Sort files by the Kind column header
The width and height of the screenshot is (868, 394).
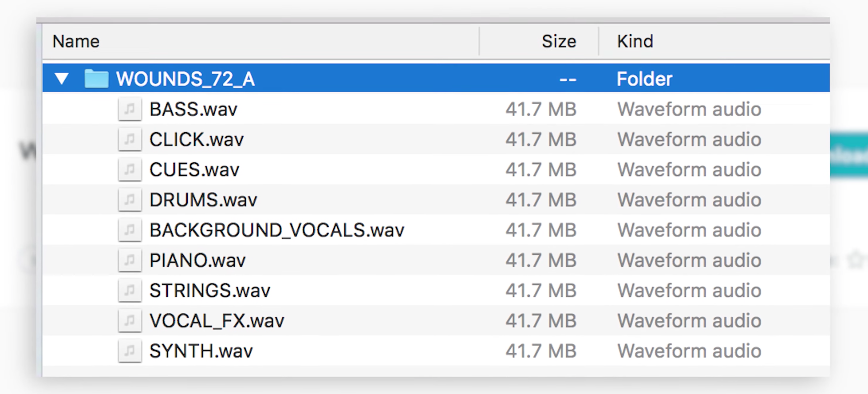[x=635, y=42]
